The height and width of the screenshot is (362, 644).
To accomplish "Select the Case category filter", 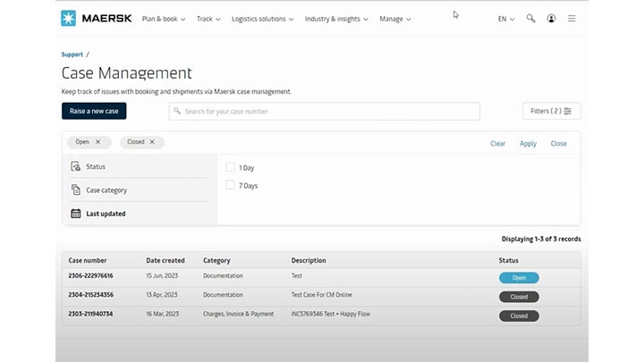I will pos(106,190).
